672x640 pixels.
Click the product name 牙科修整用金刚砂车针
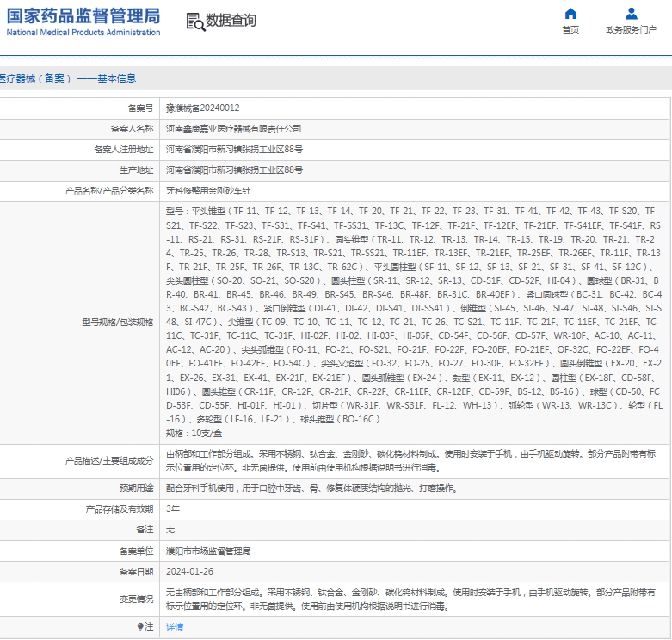click(x=208, y=191)
